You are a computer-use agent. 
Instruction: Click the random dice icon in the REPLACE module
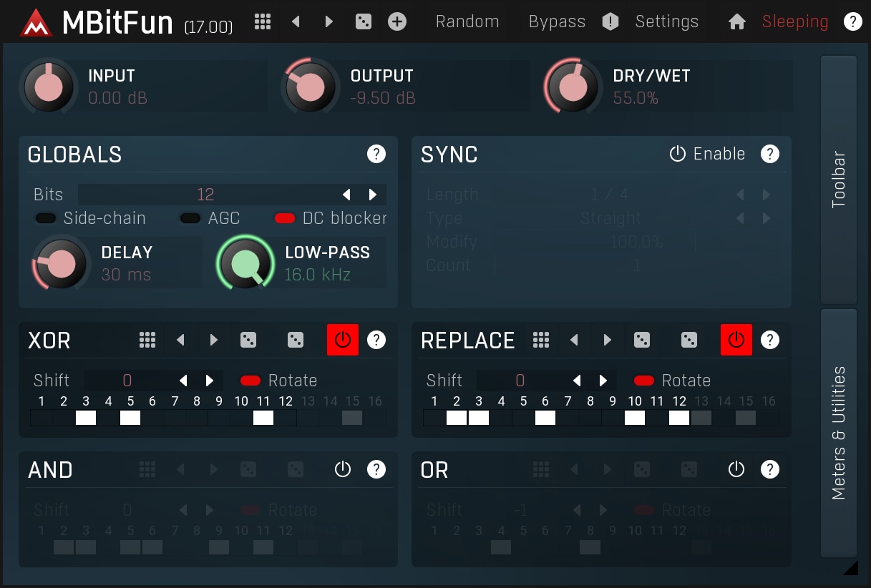tap(641, 340)
